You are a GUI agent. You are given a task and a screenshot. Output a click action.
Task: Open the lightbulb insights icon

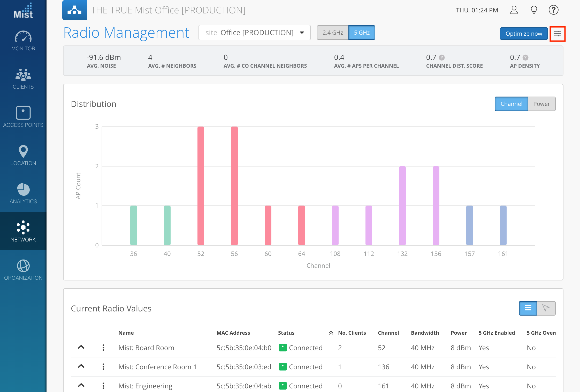pos(534,10)
